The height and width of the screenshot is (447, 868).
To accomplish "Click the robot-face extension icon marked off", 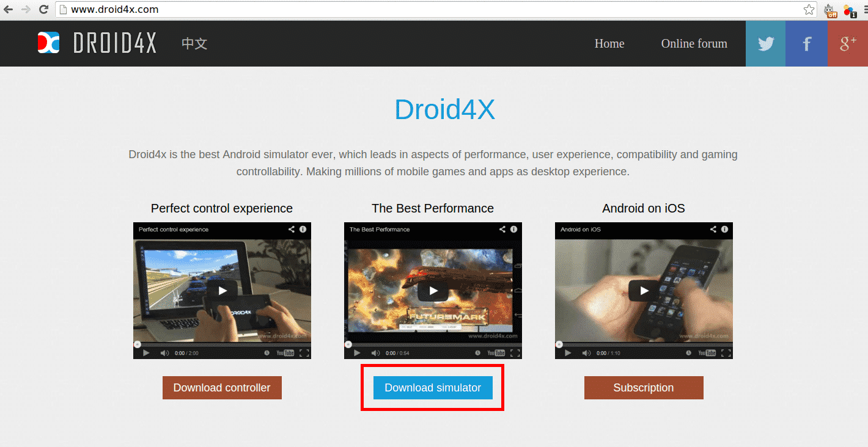I will click(x=831, y=10).
